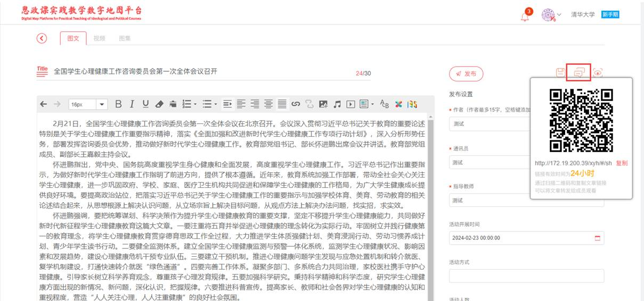Screen dimensions: 644x301
Task: Expand the user avatar dropdown arrow
Action: pos(559,15)
